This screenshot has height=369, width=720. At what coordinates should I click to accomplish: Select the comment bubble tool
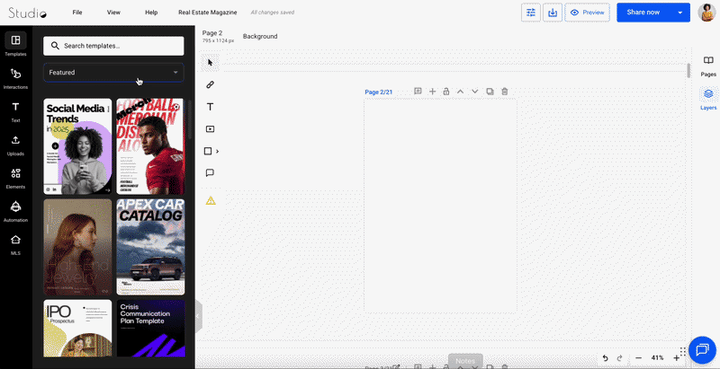coord(210,173)
